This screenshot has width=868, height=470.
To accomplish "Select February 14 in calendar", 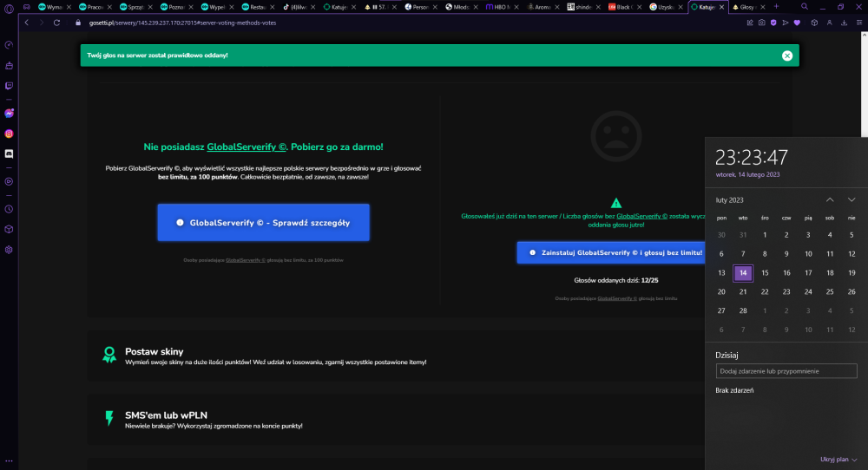I will point(743,272).
